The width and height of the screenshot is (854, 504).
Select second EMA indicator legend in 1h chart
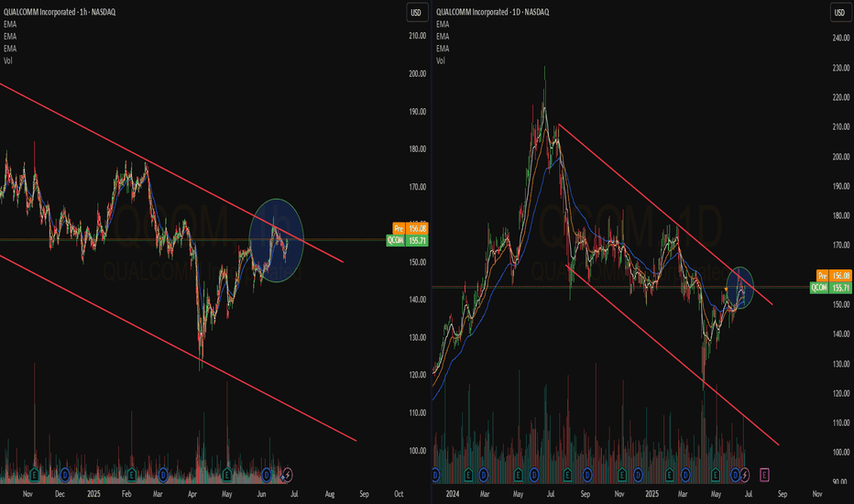10,37
